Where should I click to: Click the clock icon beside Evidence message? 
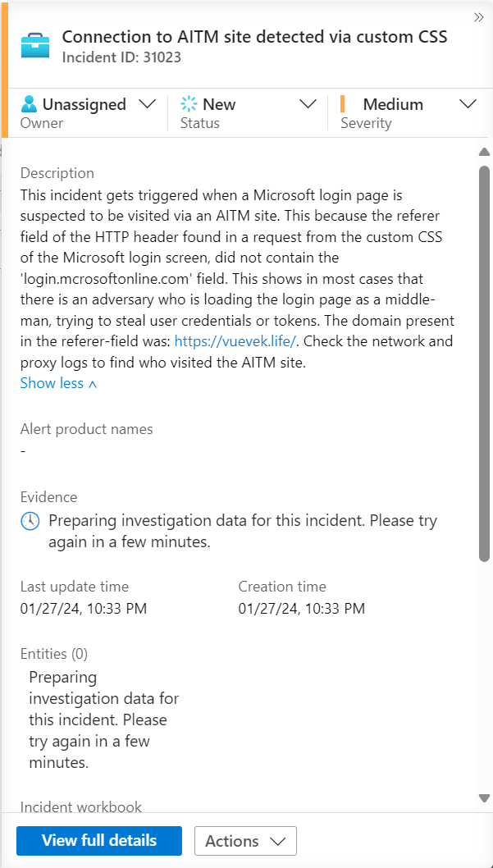[30, 522]
